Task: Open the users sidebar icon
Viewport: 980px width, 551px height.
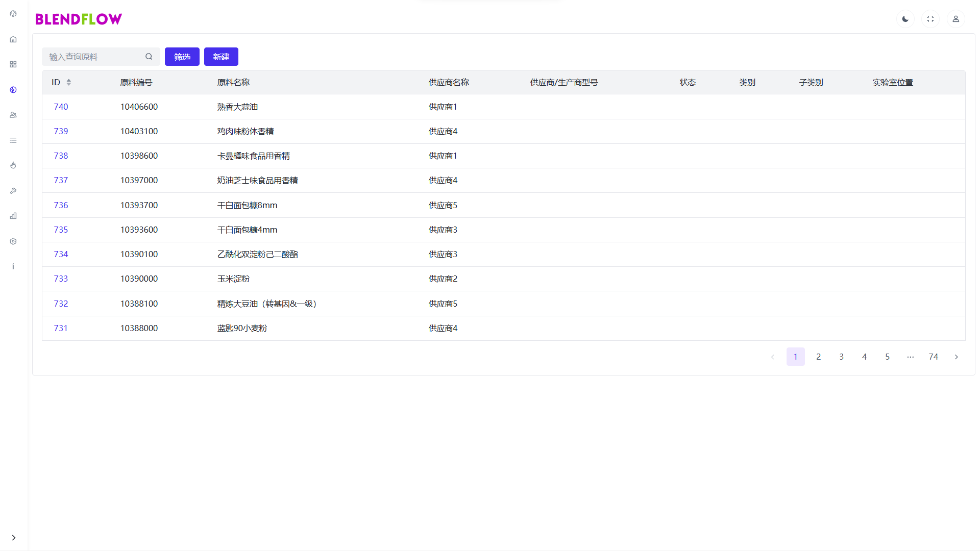Action: point(13,115)
